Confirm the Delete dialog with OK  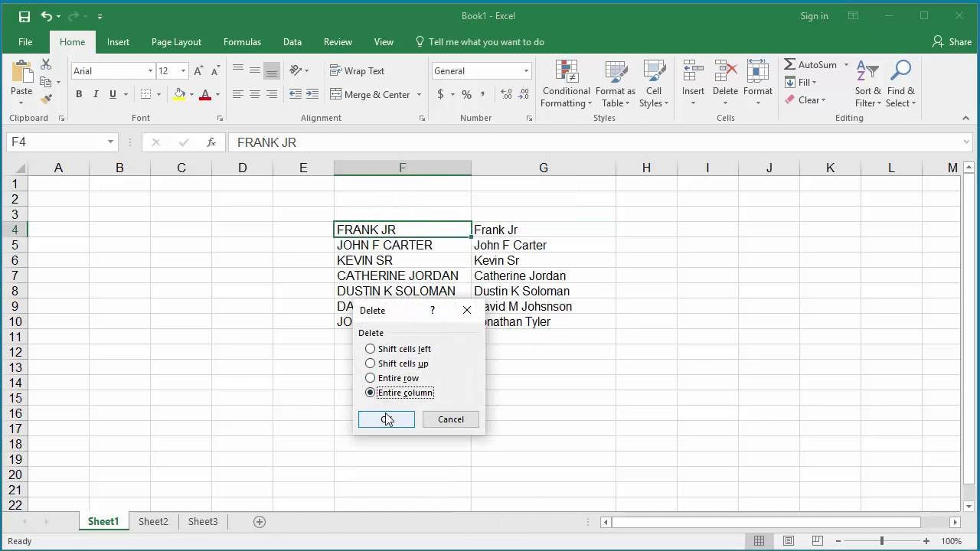click(387, 419)
